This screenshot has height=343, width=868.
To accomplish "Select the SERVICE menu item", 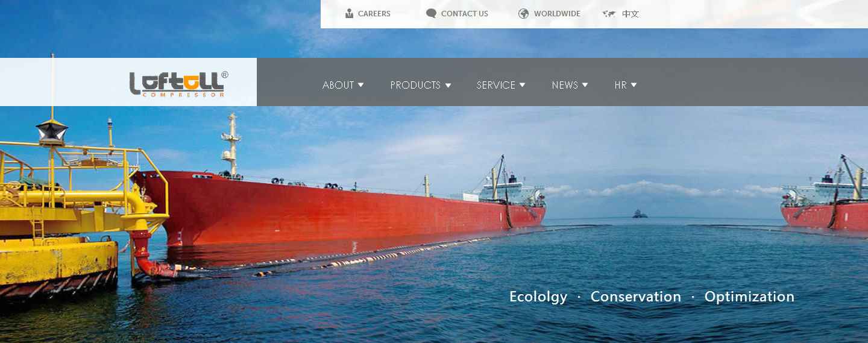I will point(496,85).
